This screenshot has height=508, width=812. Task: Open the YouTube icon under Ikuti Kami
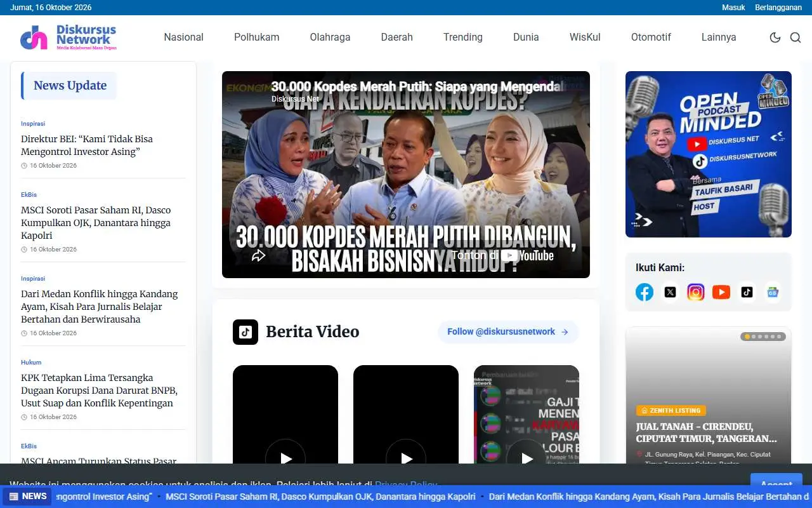tap(721, 292)
